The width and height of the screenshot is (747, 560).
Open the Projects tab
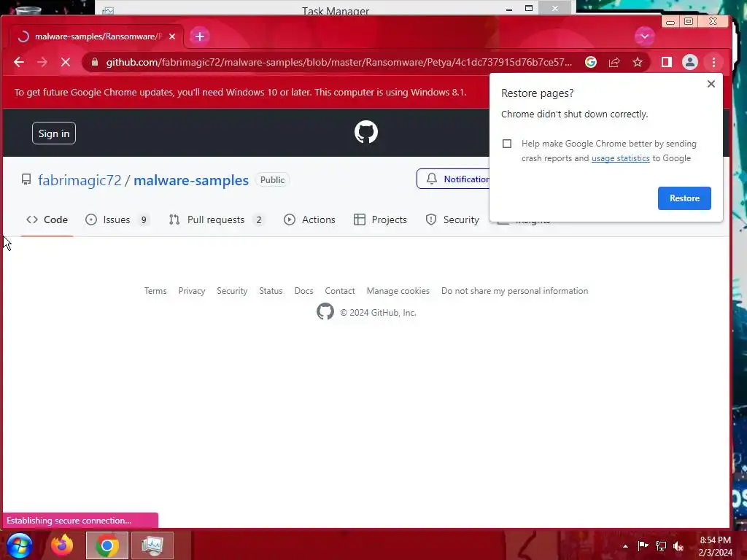tap(380, 219)
